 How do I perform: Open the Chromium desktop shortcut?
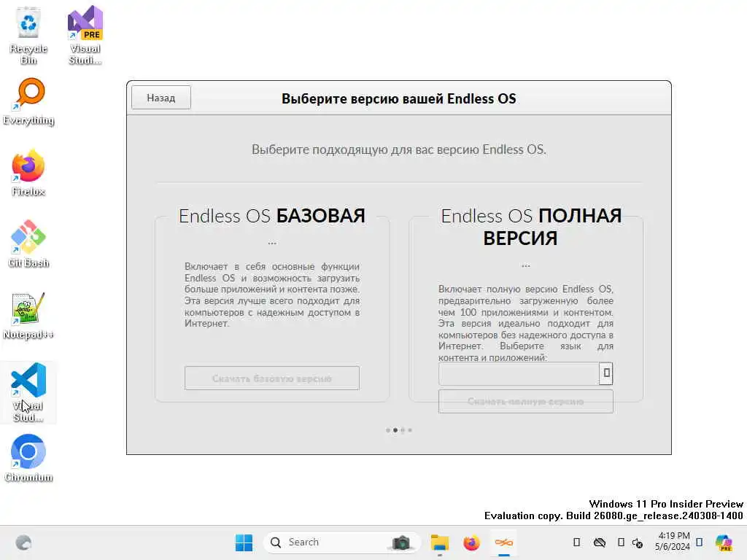28,458
